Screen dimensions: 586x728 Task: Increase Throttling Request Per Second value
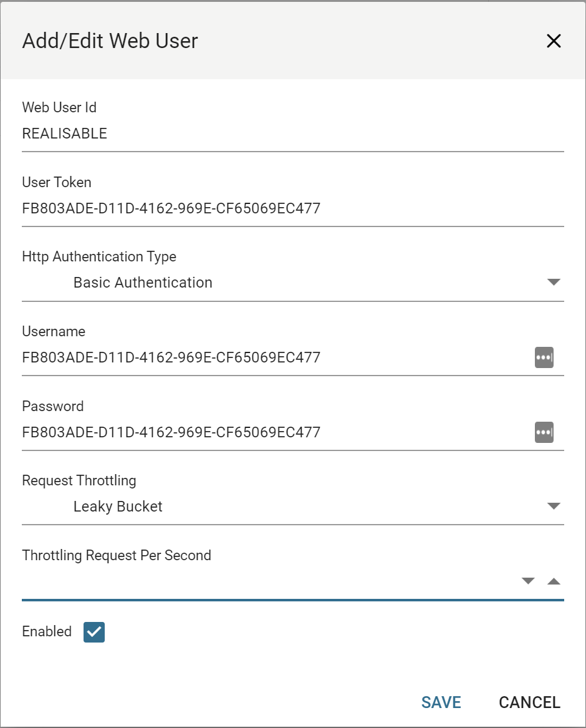click(554, 581)
